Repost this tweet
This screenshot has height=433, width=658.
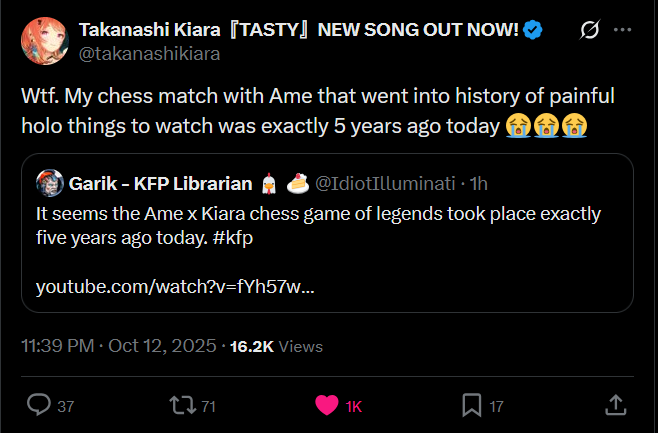(181, 405)
